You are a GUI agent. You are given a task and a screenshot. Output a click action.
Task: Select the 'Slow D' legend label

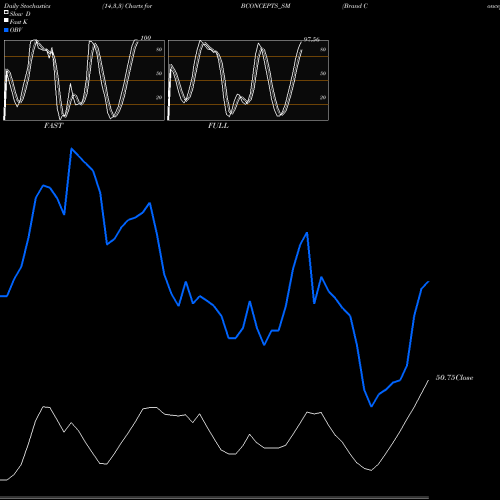click(x=20, y=14)
